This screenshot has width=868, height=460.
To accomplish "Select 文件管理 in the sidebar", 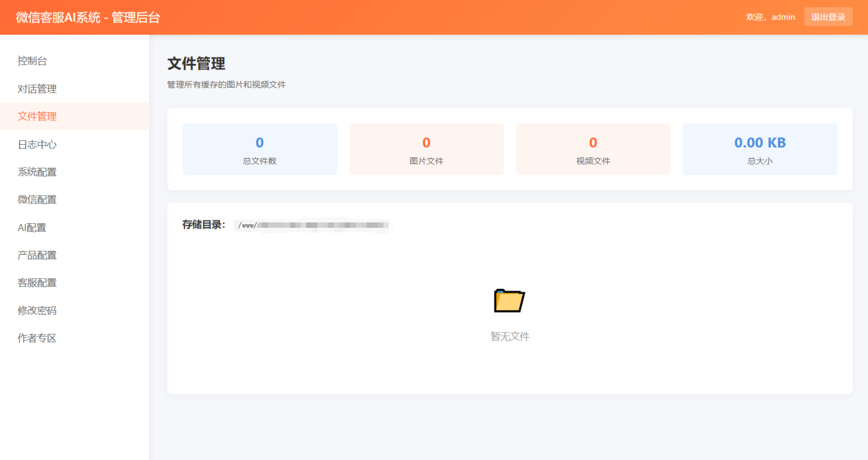I will [37, 116].
